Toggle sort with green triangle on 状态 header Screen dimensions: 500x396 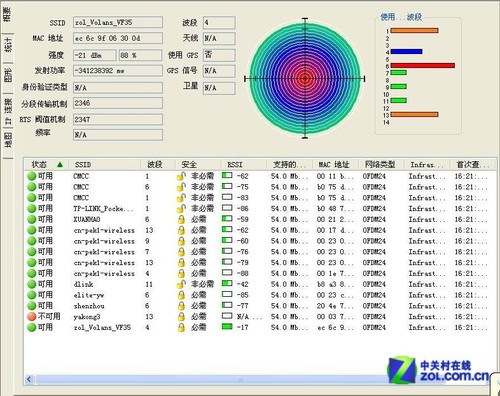point(60,165)
